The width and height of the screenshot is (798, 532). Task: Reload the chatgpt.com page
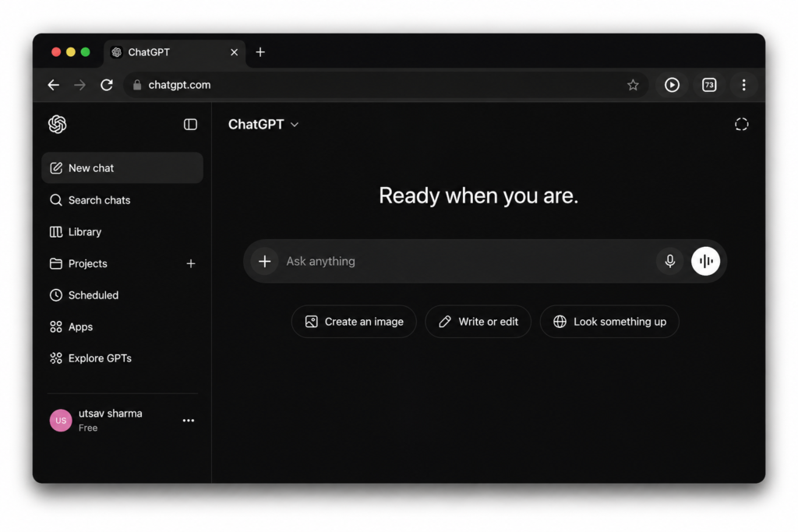106,85
